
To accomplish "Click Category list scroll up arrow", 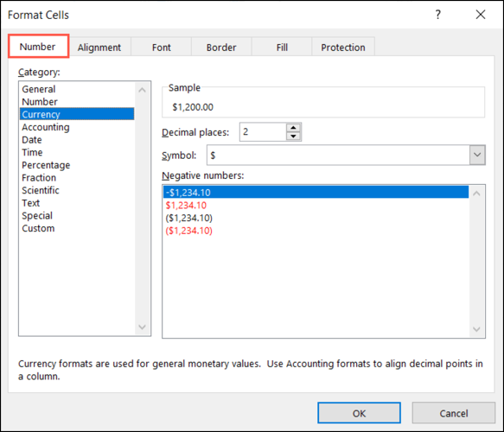I will 142,90.
